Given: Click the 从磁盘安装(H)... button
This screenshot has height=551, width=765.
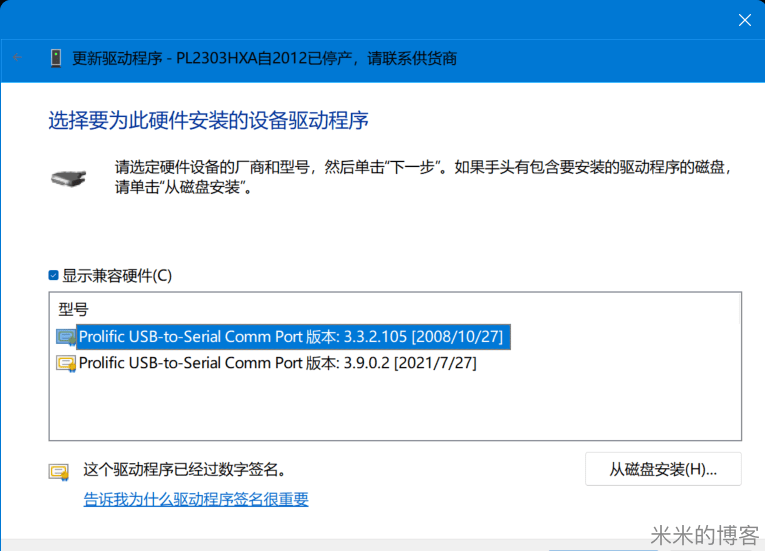Looking at the screenshot, I should click(x=663, y=469).
